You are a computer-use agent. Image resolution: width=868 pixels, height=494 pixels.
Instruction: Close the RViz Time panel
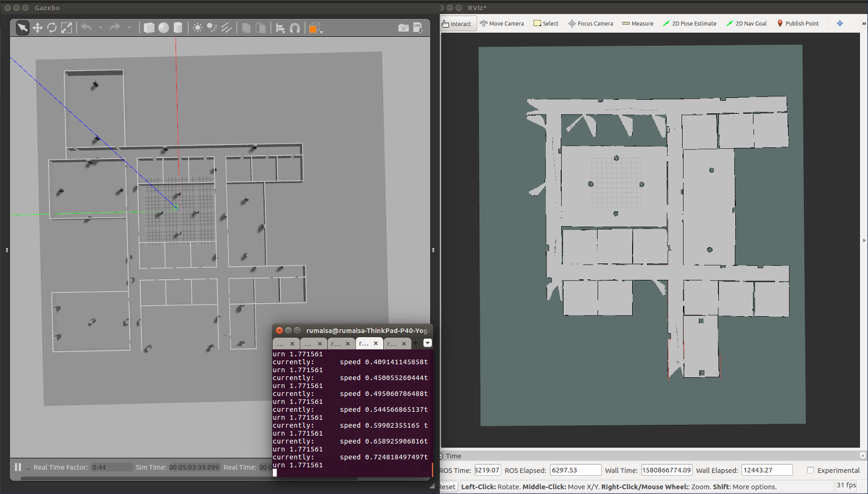pyautogui.click(x=862, y=455)
